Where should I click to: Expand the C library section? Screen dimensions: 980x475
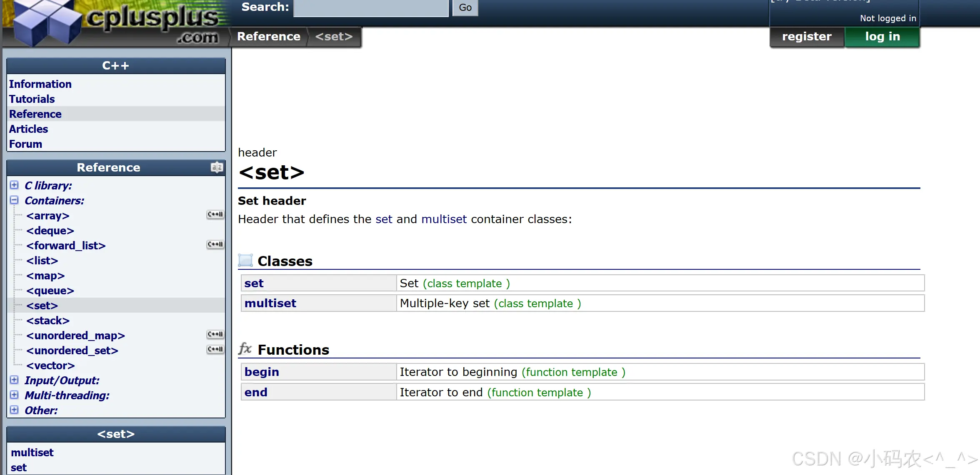[x=14, y=185]
